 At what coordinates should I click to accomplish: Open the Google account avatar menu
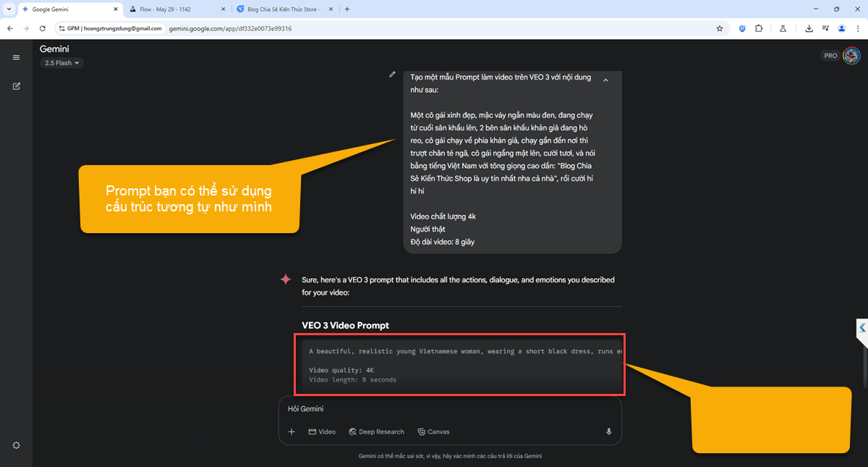click(851, 56)
